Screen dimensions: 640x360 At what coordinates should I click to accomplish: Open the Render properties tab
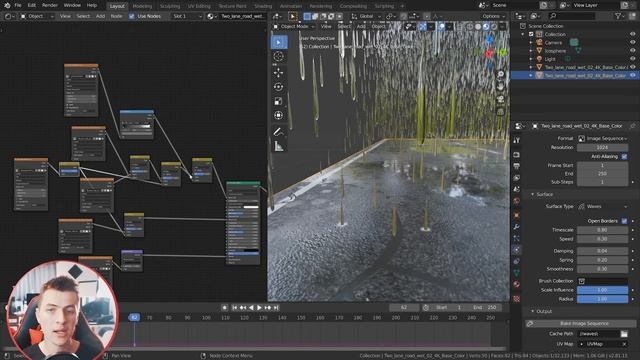click(516, 155)
